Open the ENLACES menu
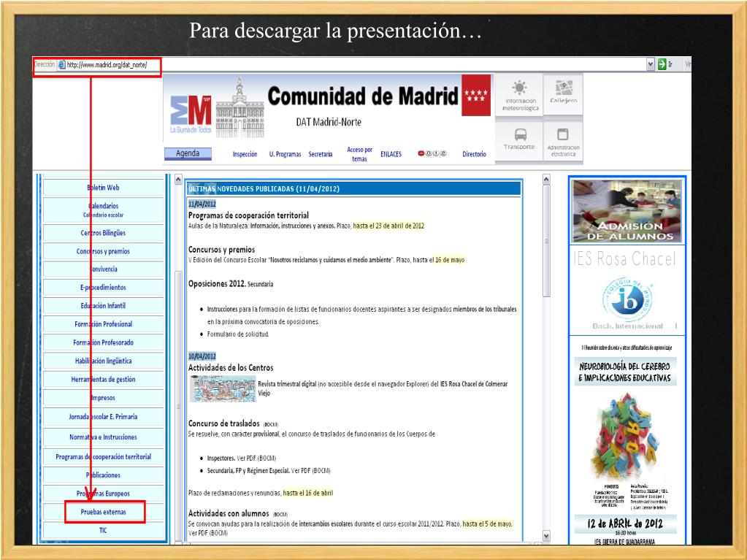Image resolution: width=747 pixels, height=560 pixels. (x=391, y=154)
